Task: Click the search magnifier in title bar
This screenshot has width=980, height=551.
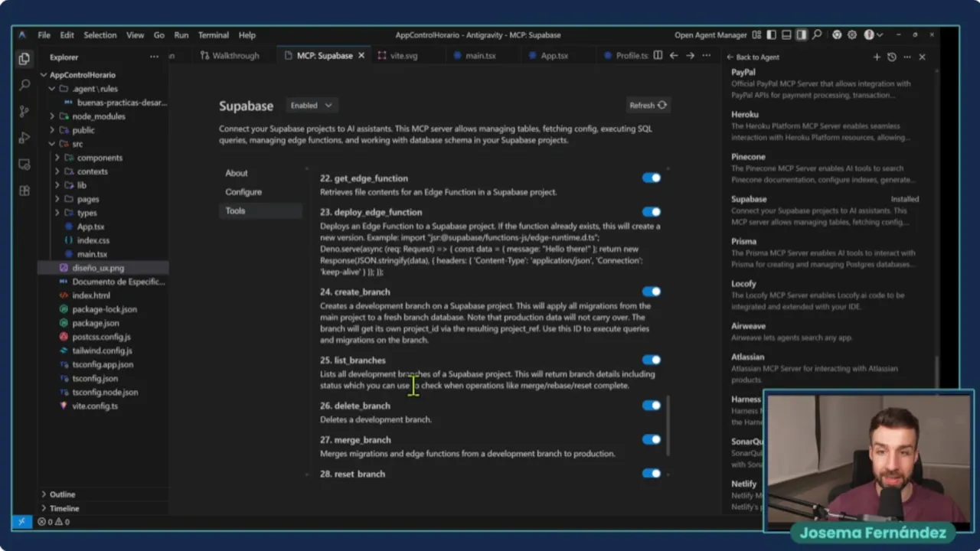Action: tap(817, 35)
